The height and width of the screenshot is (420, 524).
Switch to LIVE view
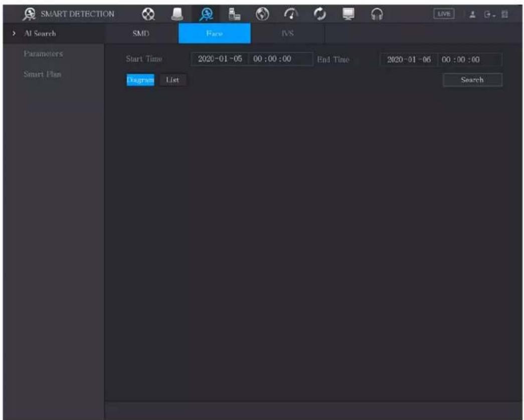click(444, 14)
